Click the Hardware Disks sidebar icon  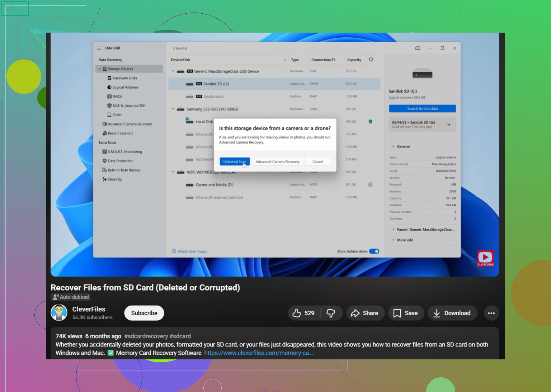pos(109,78)
